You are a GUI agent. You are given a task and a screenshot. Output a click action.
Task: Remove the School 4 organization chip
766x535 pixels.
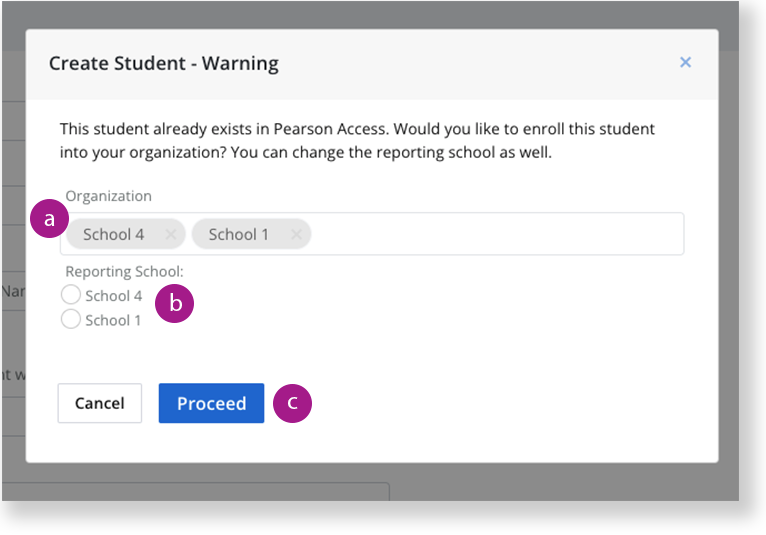coord(170,235)
